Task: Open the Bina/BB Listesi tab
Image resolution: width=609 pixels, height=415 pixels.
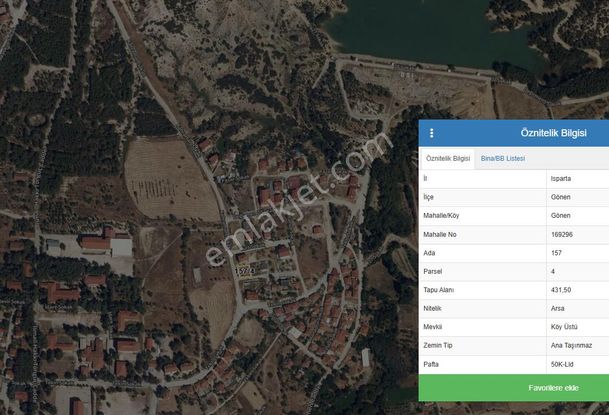Action: pos(503,158)
